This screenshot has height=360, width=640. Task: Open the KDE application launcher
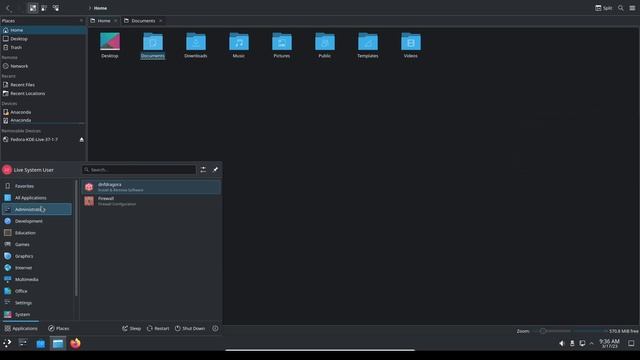(x=7, y=343)
